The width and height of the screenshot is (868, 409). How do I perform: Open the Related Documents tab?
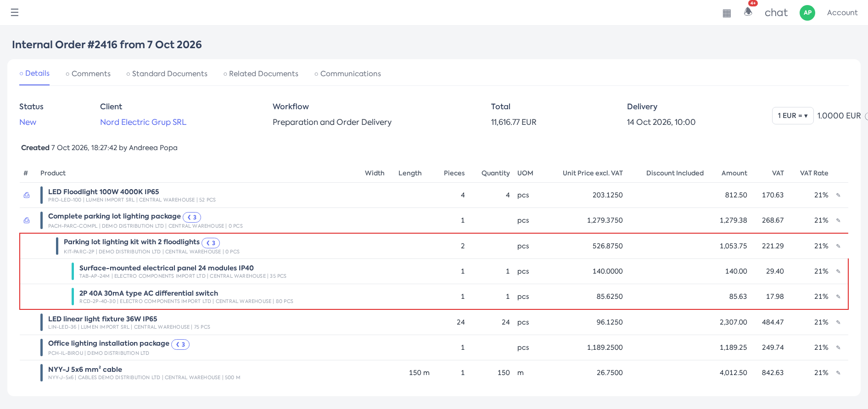[x=261, y=74]
